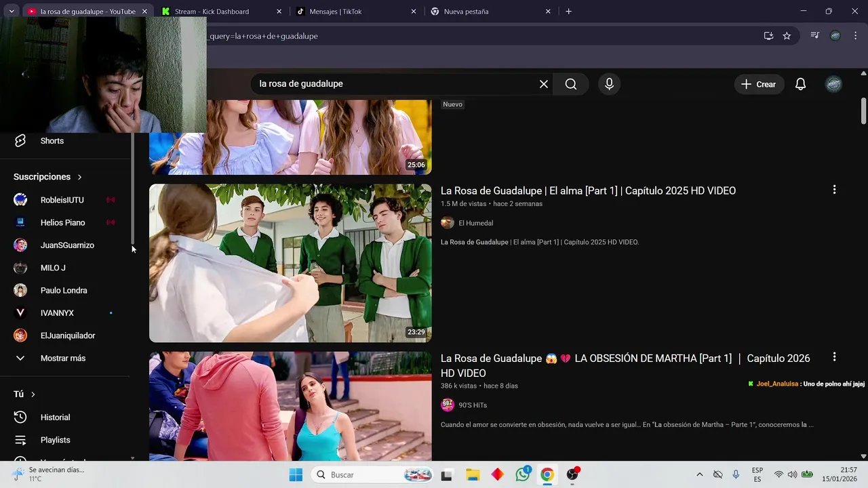Switch to Nueva pestaña tab

point(490,12)
